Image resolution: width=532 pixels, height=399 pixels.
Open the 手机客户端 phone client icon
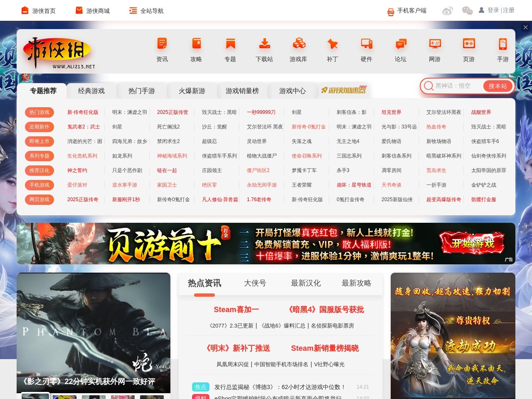coord(390,12)
